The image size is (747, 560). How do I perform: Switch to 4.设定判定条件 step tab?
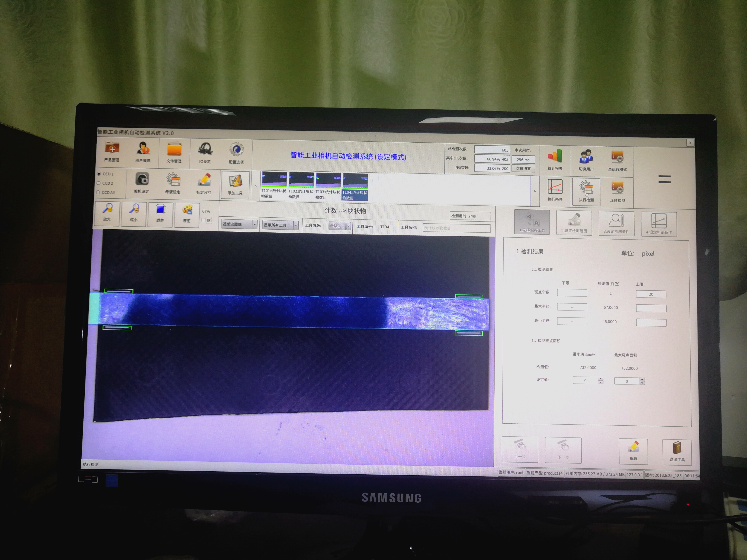click(659, 224)
